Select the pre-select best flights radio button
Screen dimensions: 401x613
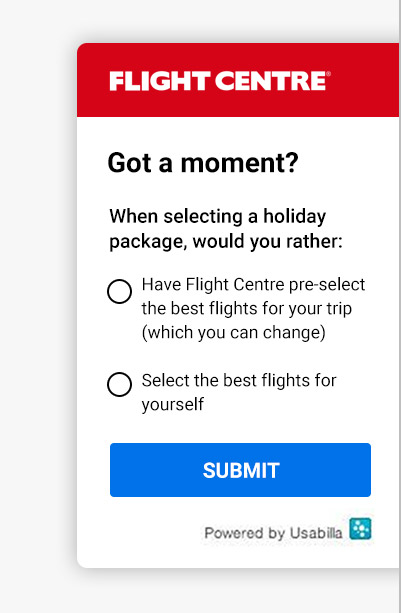[119, 291]
